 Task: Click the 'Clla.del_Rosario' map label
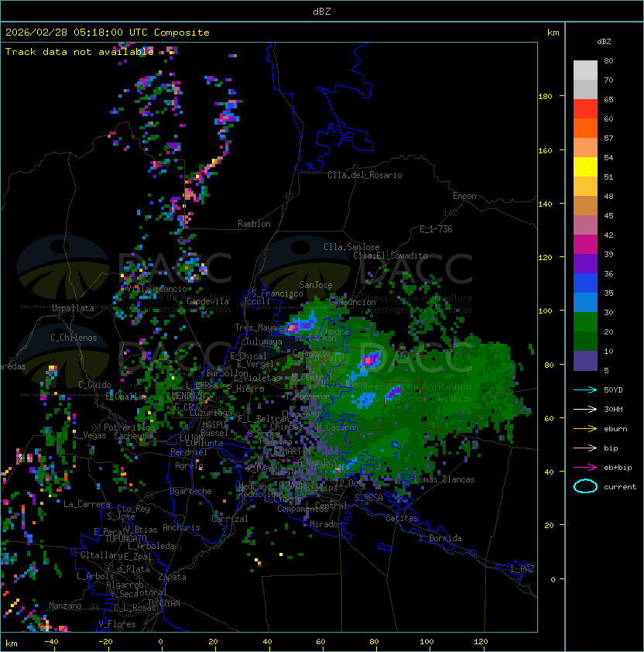coord(365,175)
